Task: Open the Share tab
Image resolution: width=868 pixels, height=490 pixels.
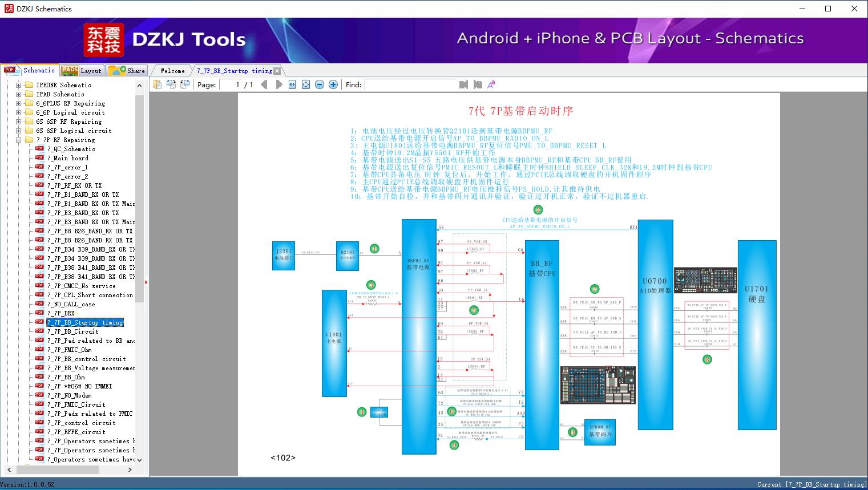Action: 127,71
